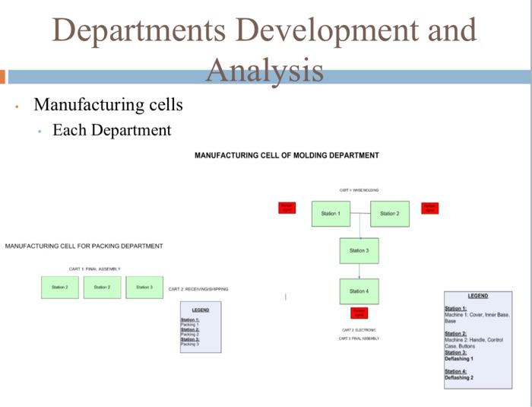Click 'Packing 1' in the packing legend
This screenshot has width=532, height=407.
coord(190,324)
